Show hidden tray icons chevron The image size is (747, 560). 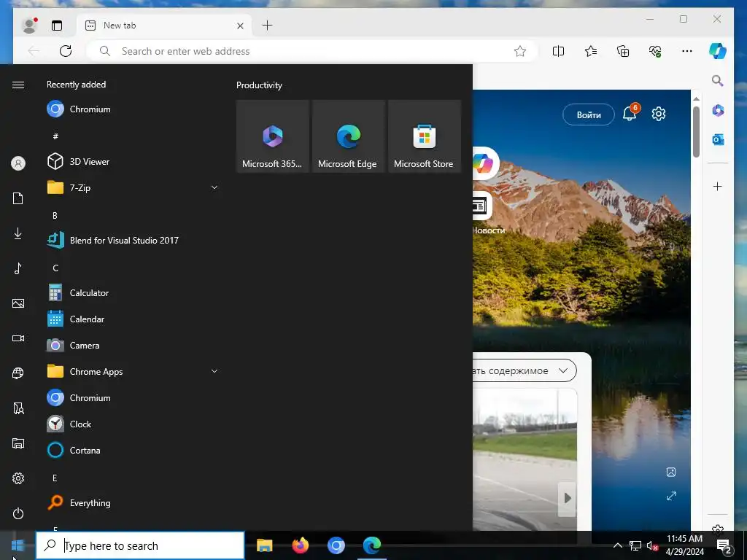coord(617,545)
